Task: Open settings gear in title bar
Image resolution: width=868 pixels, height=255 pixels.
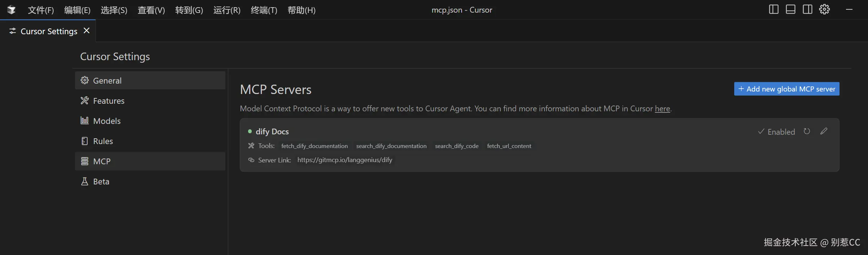Action: coord(824,9)
